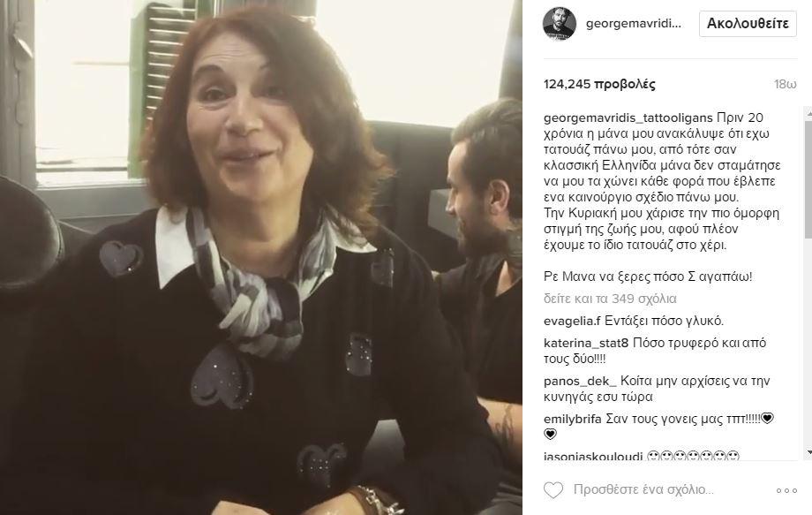
Task: Click the 18ω post timestamp
Action: click(x=785, y=85)
